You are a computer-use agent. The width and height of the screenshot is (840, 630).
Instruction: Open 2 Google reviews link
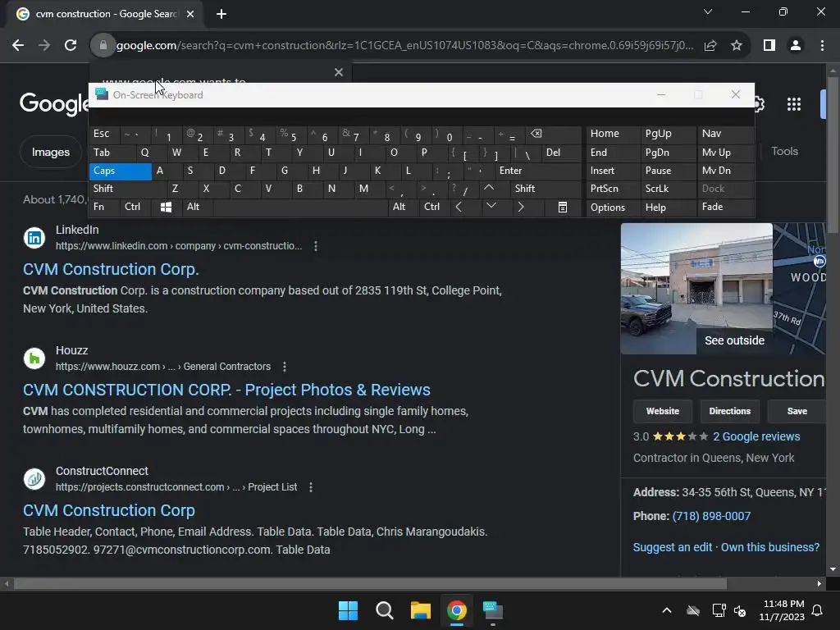pyautogui.click(x=756, y=436)
